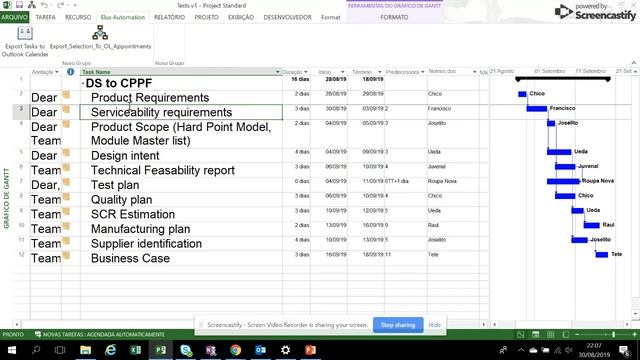Click the project summary bar in Gantt chart

click(563, 79)
